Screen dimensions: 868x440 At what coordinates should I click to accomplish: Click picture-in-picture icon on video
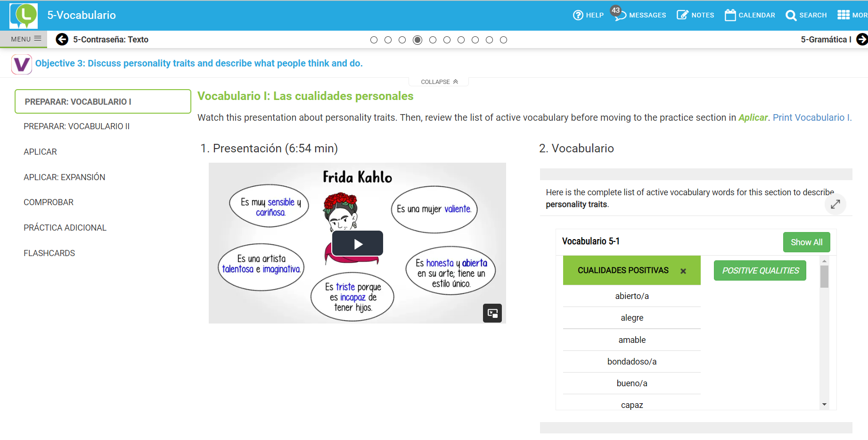click(492, 313)
